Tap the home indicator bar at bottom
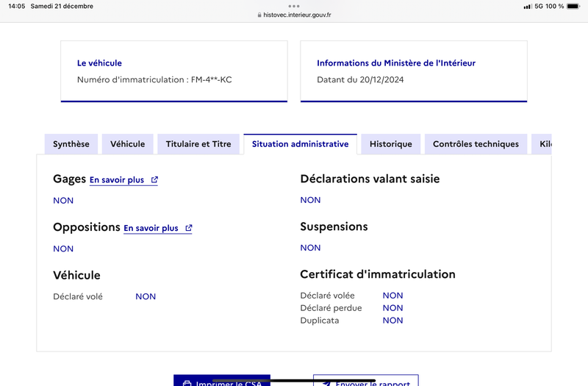Image resolution: width=588 pixels, height=386 pixels. coord(294,381)
